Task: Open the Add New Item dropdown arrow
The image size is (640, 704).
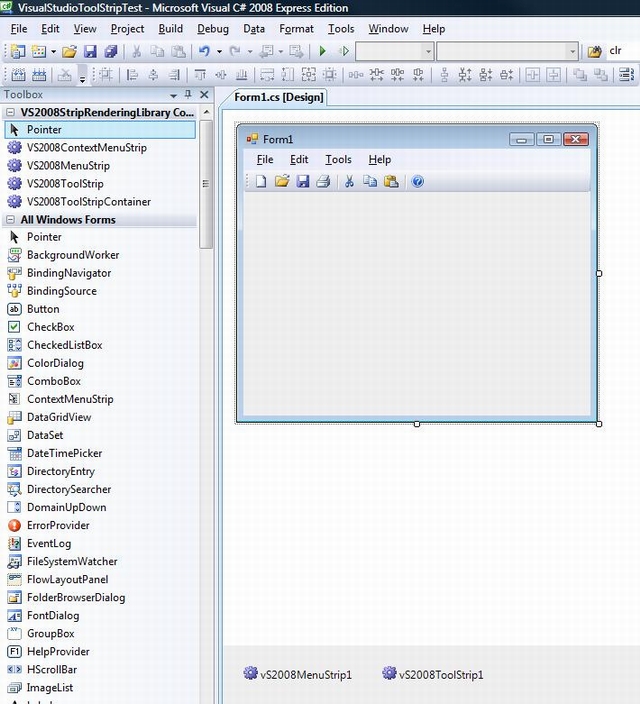Action: 53,52
